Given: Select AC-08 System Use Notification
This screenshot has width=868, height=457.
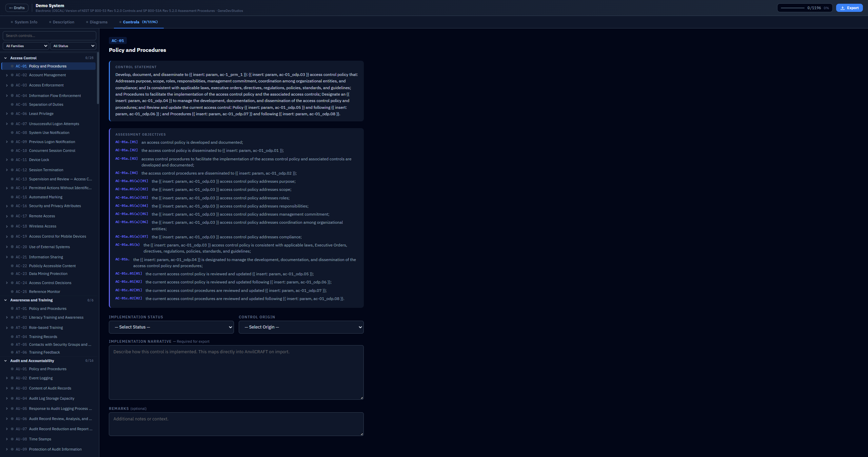Looking at the screenshot, I should (x=49, y=133).
